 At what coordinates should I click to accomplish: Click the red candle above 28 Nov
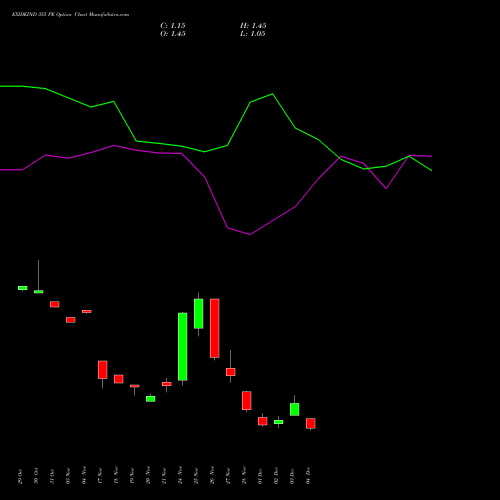click(247, 401)
